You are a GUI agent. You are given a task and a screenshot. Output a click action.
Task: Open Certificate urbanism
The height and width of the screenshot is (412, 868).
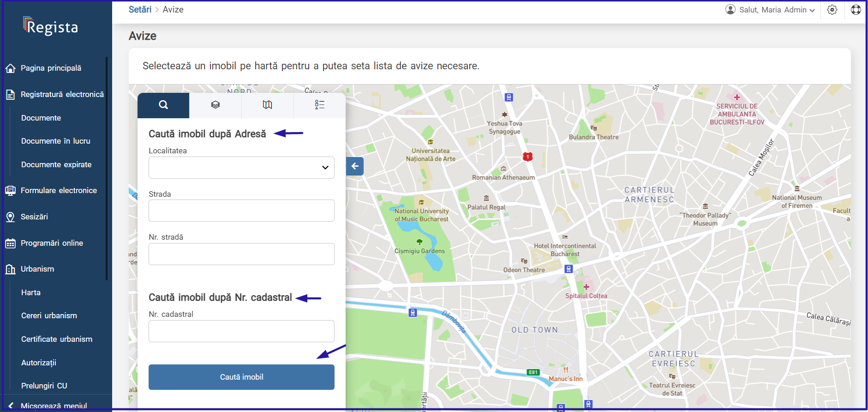click(57, 339)
